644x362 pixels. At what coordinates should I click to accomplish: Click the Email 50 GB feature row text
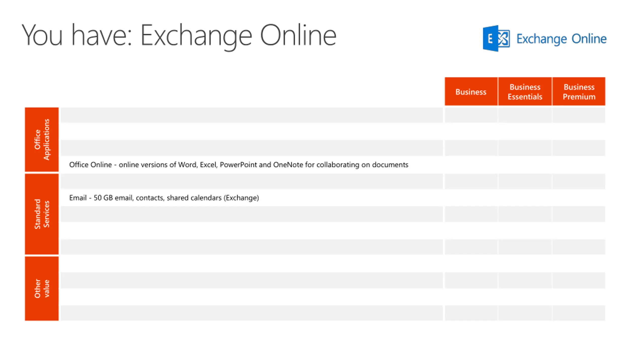click(164, 198)
